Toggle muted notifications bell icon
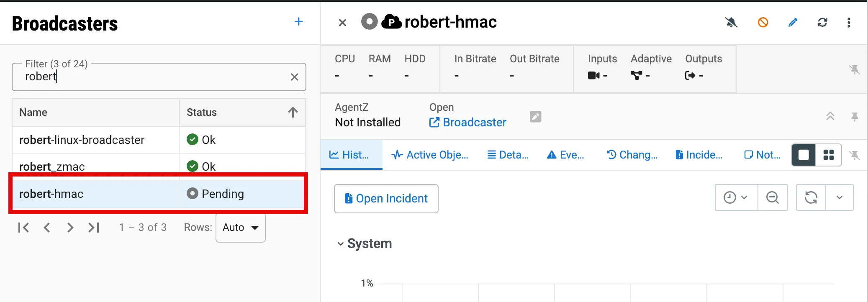This screenshot has height=302, width=868. click(x=731, y=22)
